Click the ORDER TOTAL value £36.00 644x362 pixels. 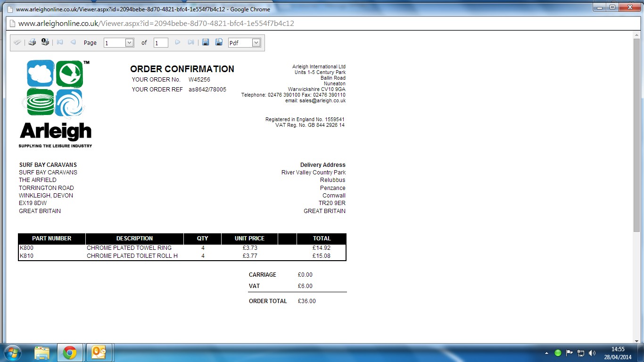pyautogui.click(x=307, y=301)
